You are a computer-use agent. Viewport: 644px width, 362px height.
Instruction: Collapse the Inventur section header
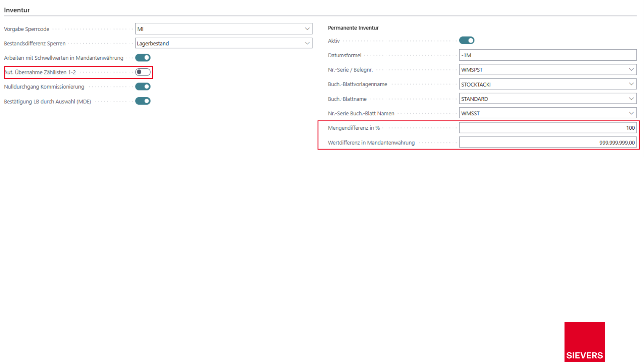[17, 10]
